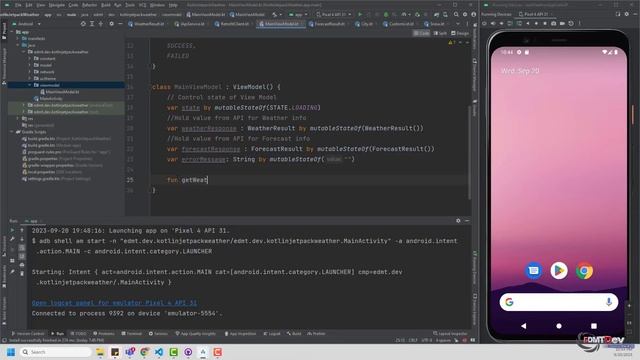Expand the network folder

30,72
